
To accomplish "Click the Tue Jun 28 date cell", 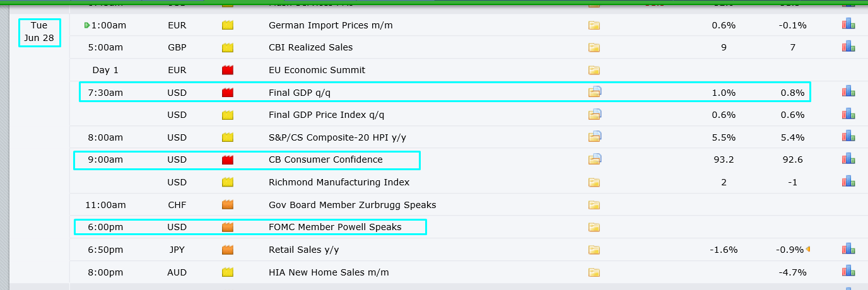I will (x=39, y=32).
